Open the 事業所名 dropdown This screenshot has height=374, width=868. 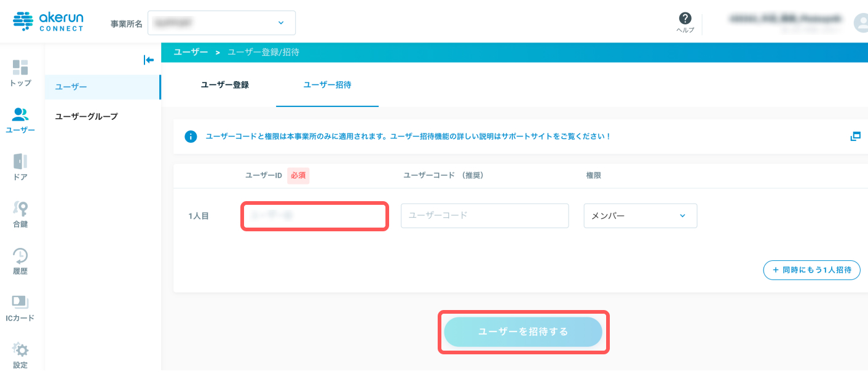(221, 23)
